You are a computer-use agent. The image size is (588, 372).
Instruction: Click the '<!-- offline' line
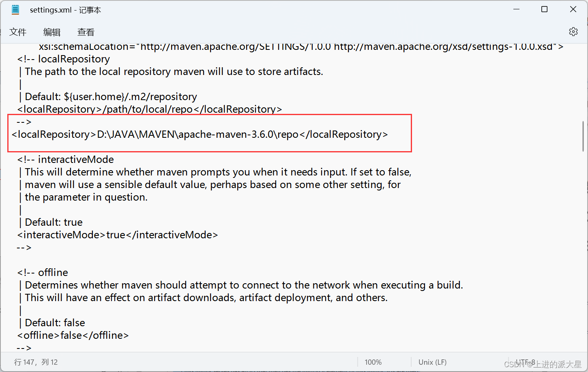coord(43,273)
